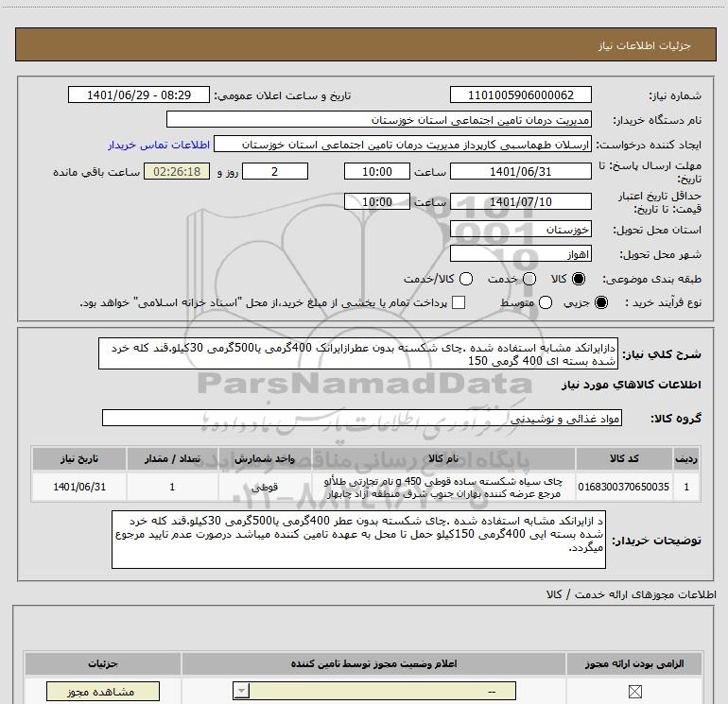728x704 pixels.
Task: Click the response deadline date 1401/06/31 field
Action: [x=520, y=171]
